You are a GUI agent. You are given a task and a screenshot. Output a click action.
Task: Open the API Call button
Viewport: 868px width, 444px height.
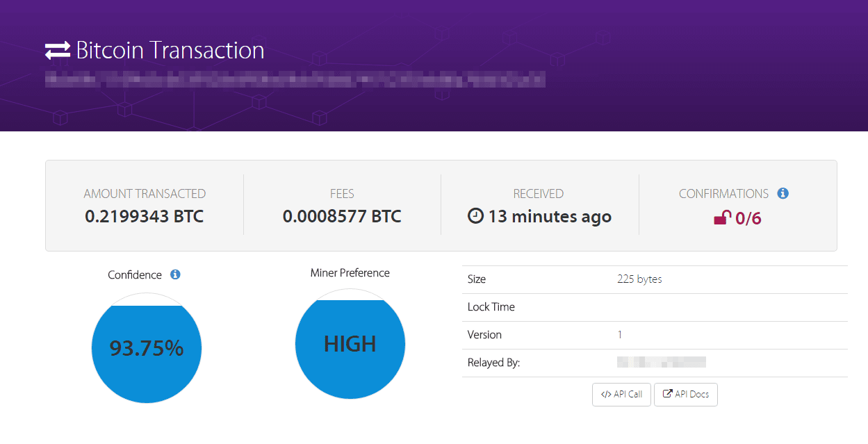point(621,395)
